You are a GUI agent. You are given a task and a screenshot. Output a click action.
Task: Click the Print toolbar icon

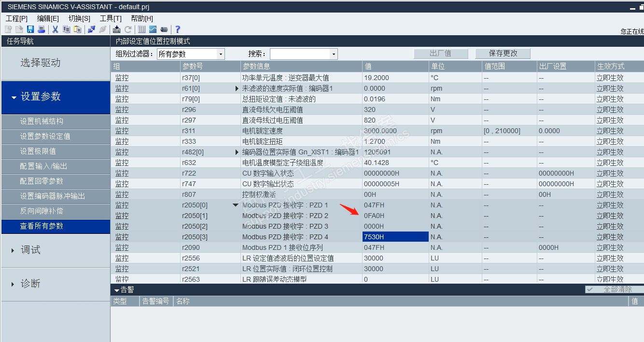pyautogui.click(x=42, y=29)
